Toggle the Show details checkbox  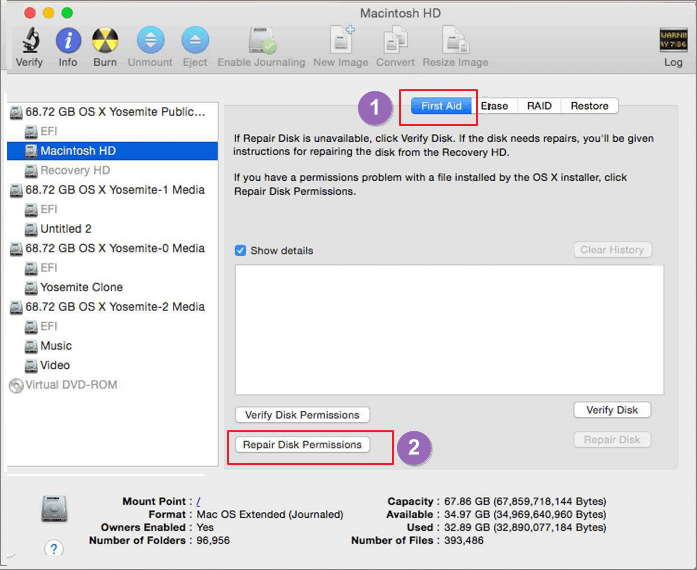240,250
